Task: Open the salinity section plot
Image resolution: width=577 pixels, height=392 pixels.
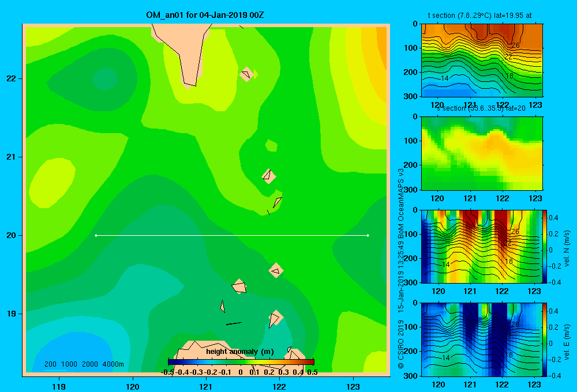Action: pyautogui.click(x=482, y=153)
